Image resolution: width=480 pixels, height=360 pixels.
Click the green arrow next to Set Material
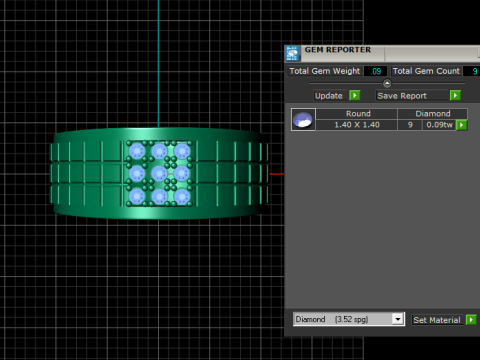tap(471, 320)
